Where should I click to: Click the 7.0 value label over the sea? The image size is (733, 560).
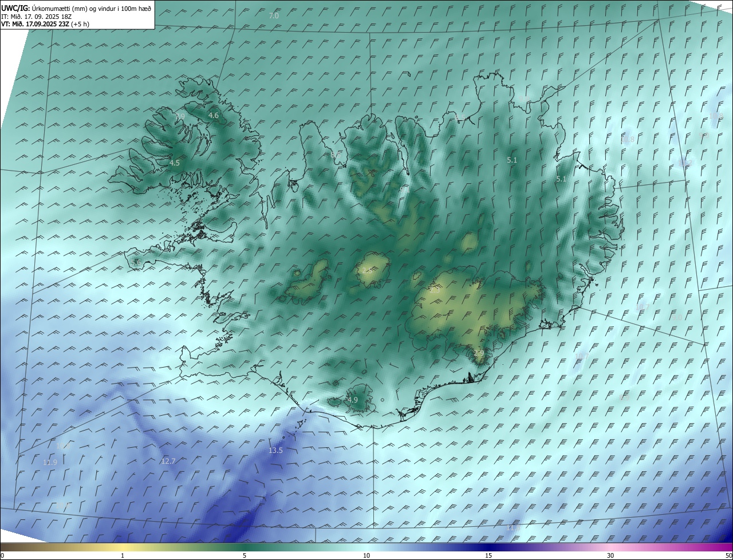click(274, 15)
